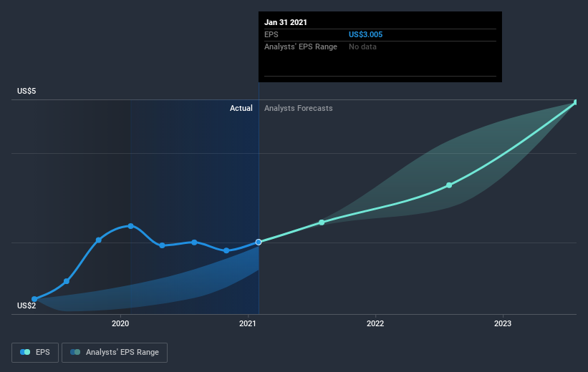Click the EPS data point in spring 2020
Screen dimensions: 588x372
coord(162,245)
